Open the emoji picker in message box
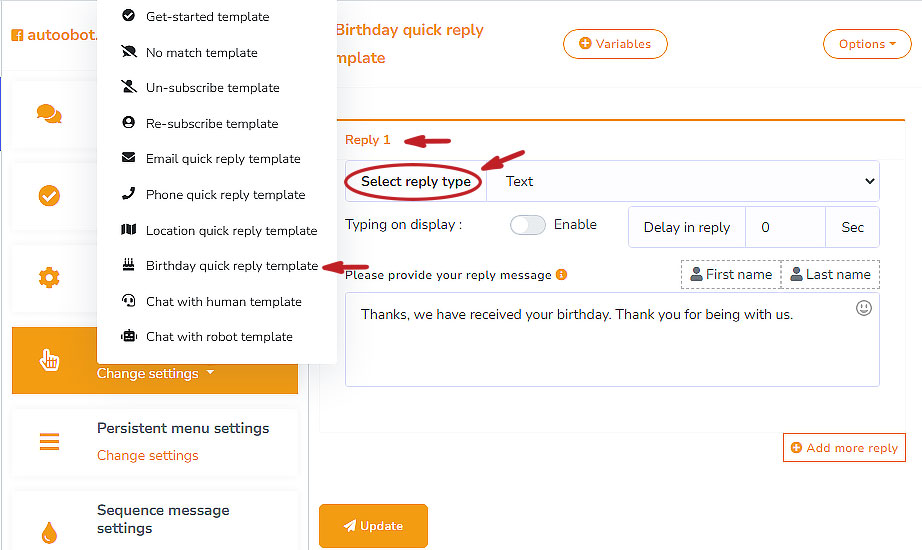922x550 pixels. 864,309
